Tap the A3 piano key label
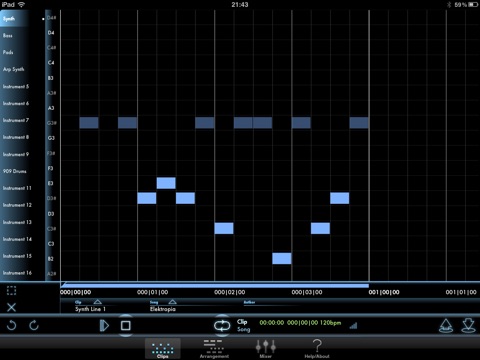 coord(51,108)
